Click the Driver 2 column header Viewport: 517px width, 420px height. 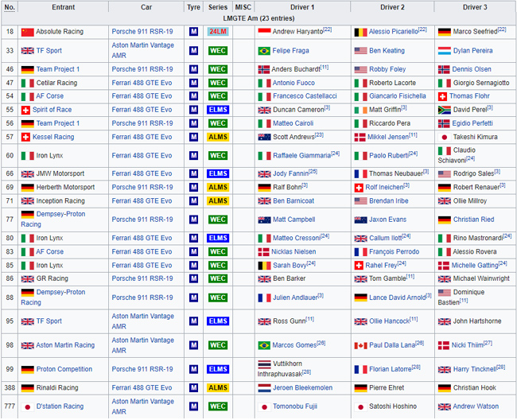point(392,7)
